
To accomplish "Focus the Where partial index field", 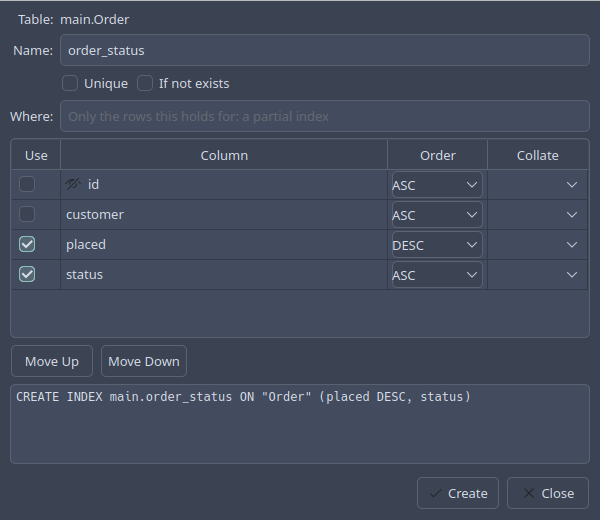I will (325, 116).
